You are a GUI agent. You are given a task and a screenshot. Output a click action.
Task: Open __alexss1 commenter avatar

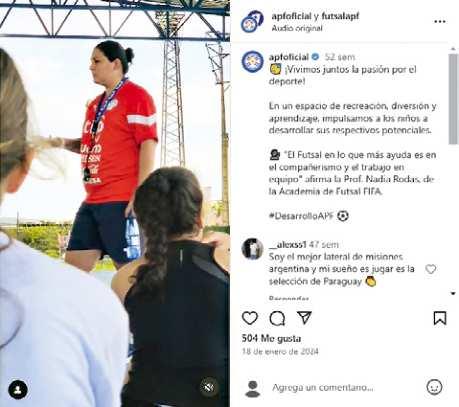(x=252, y=249)
